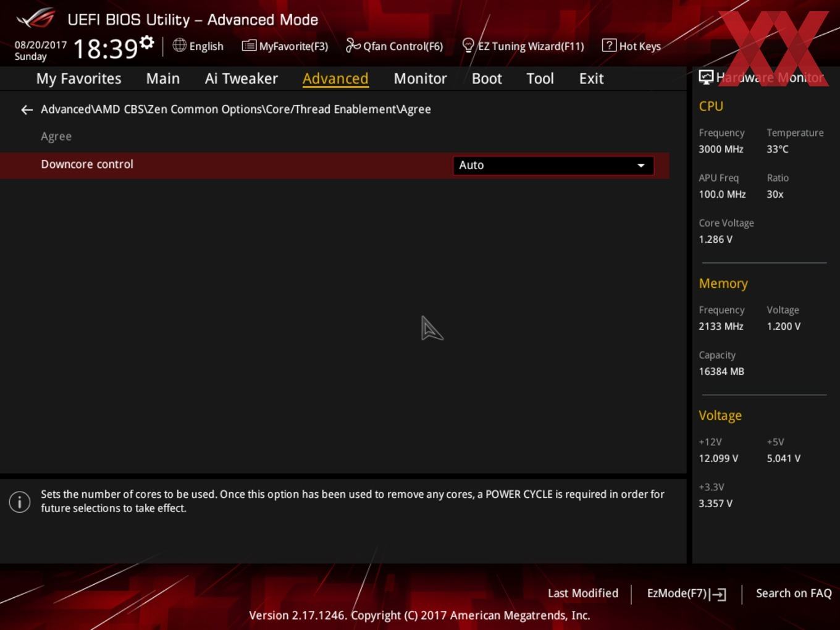Click the MyFavorite list icon
The width and height of the screenshot is (840, 630).
point(249,46)
